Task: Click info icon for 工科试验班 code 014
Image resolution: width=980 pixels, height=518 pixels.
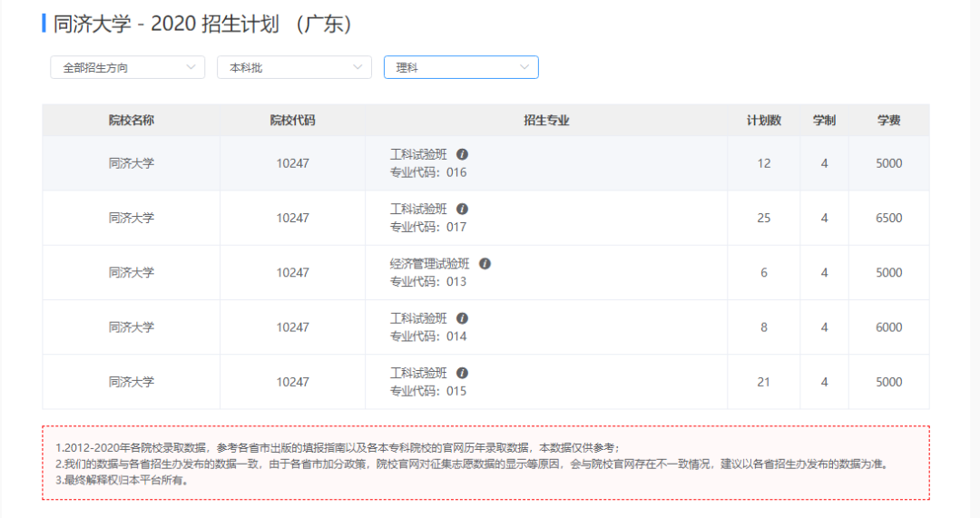Action: click(x=462, y=318)
